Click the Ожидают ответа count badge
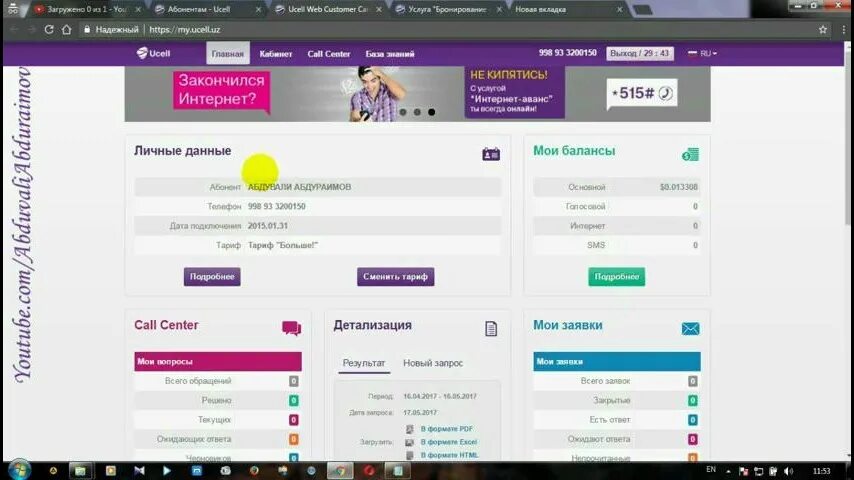The image size is (854, 480). pos(693,439)
